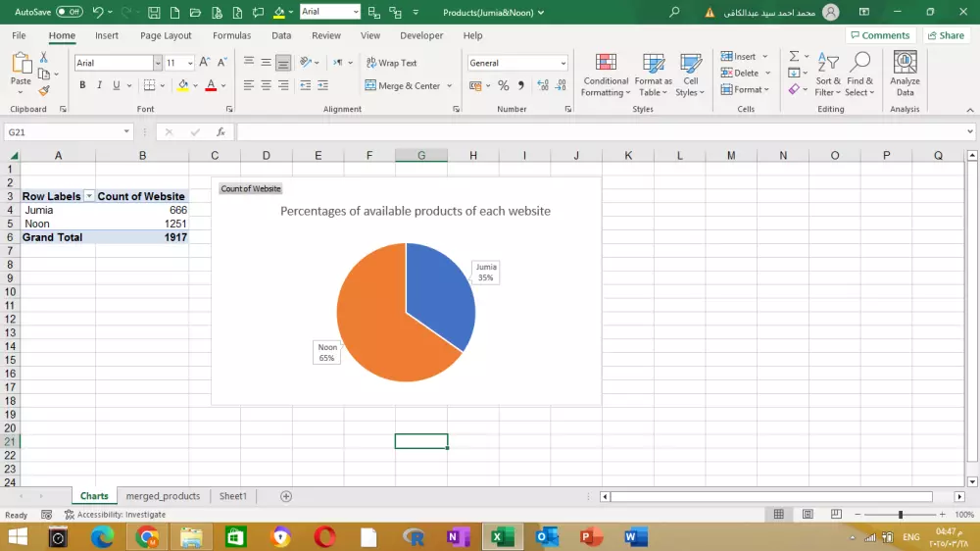Click the Center align icon
The width and height of the screenshot is (980, 551).
(266, 85)
